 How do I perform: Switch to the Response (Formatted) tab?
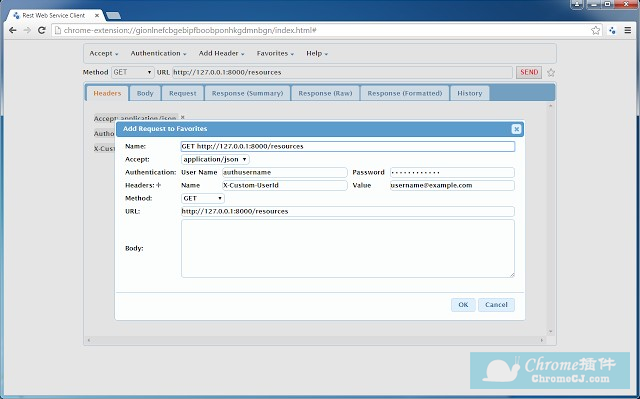coord(404,93)
